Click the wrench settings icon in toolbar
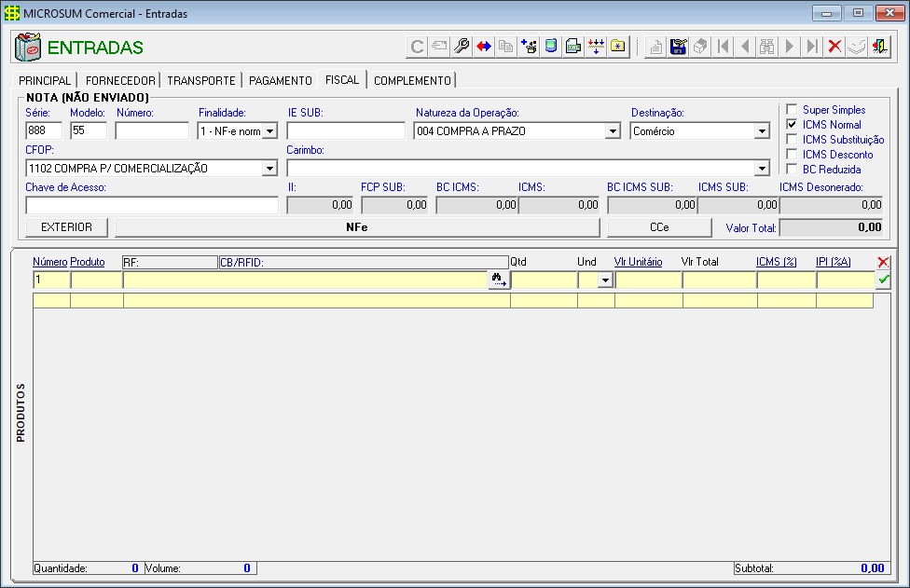This screenshot has width=910, height=588. click(462, 47)
